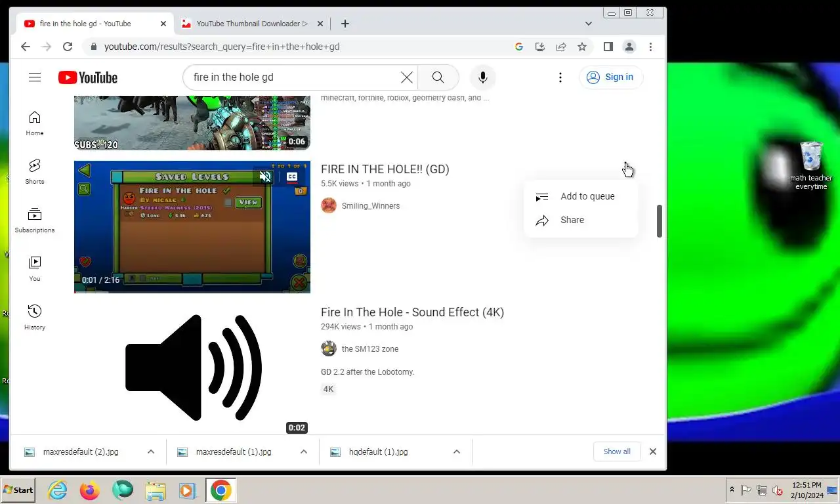Open the Windows Start menu
This screenshot has height=504, width=840.
(18, 490)
